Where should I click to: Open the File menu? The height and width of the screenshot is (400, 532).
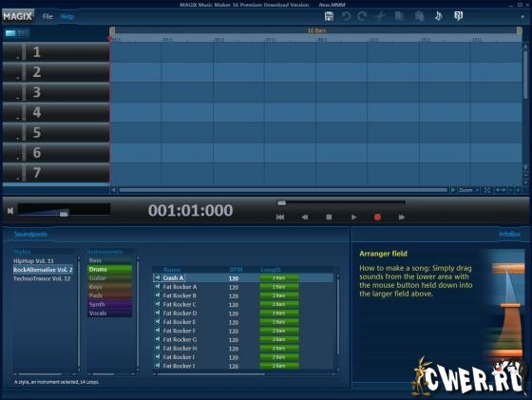click(47, 16)
